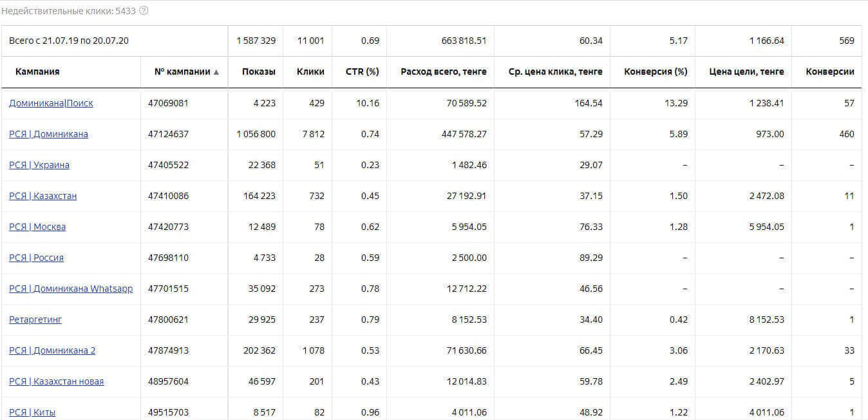Sort by Расход всего, тенге header
This screenshot has height=420, width=868.
coord(443,72)
